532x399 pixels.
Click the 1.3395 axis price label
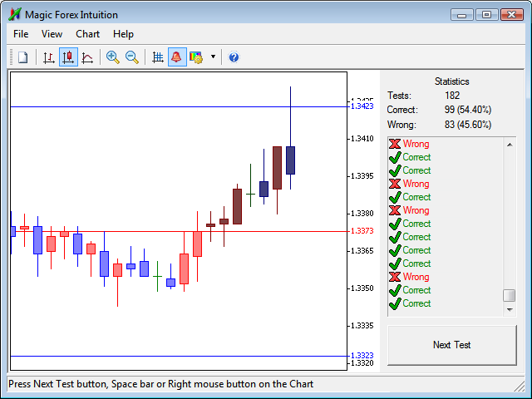[x=362, y=175]
